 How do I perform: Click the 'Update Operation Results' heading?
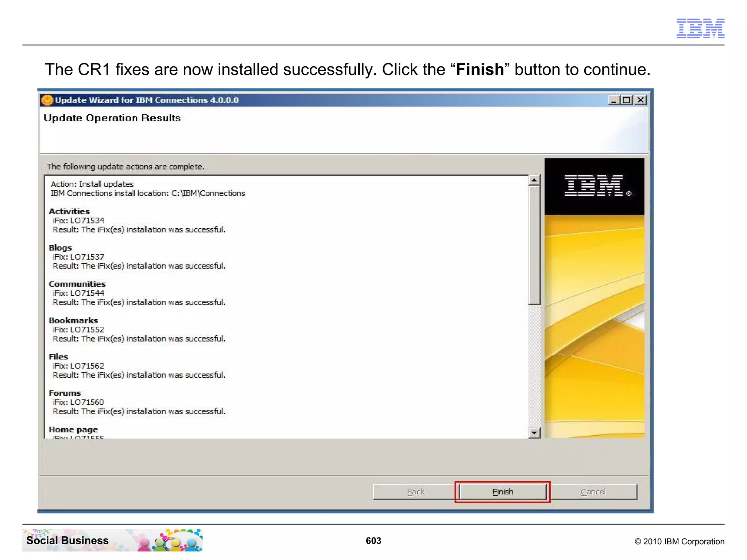pos(112,118)
